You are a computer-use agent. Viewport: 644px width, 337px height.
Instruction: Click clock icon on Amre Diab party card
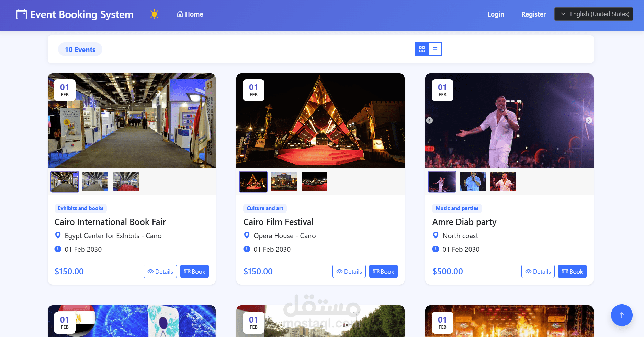coord(436,249)
